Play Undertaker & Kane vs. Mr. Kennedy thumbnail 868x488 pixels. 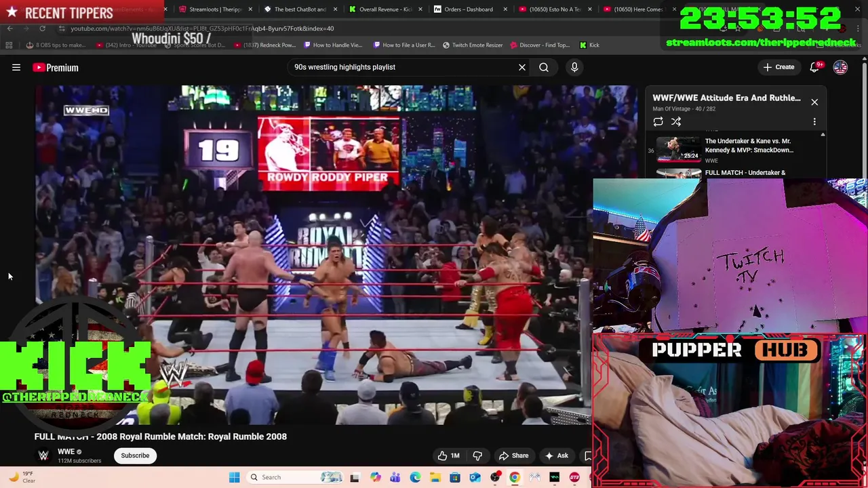pos(678,149)
